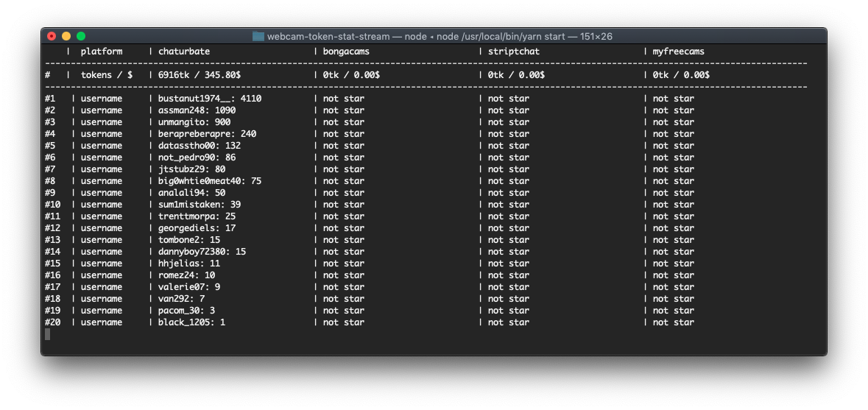Click the entry sum1mistaken: 39
Viewport: 868px width, 410px height.
(x=200, y=204)
